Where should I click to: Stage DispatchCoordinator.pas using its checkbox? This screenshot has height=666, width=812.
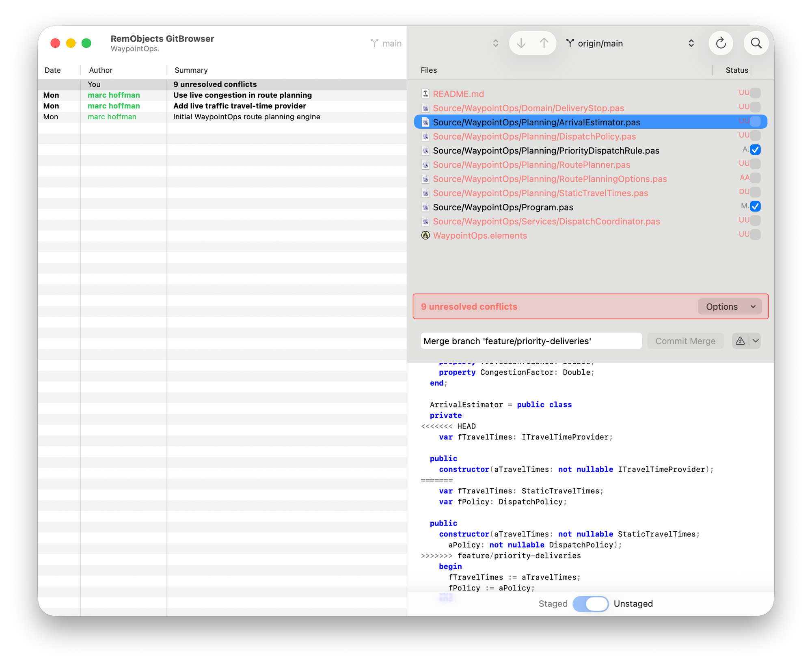pyautogui.click(x=755, y=221)
